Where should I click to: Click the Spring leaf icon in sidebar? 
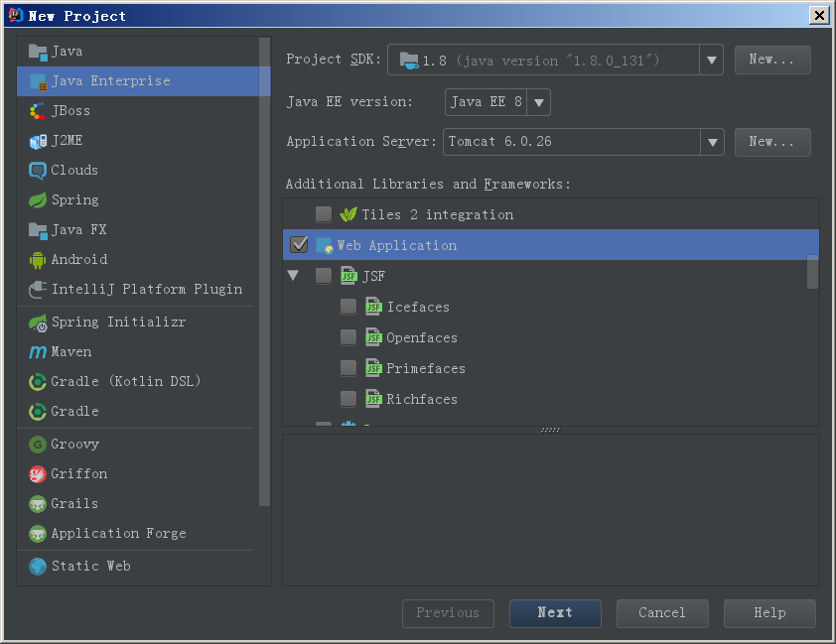[38, 199]
